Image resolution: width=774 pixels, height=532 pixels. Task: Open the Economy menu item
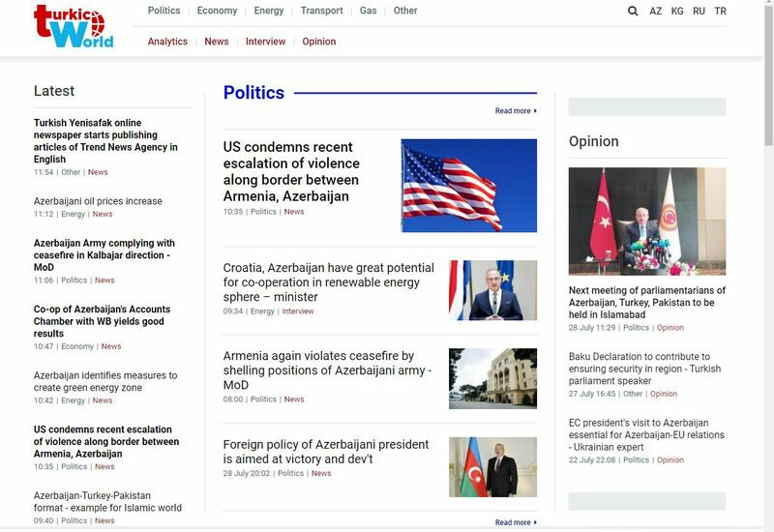[217, 11]
